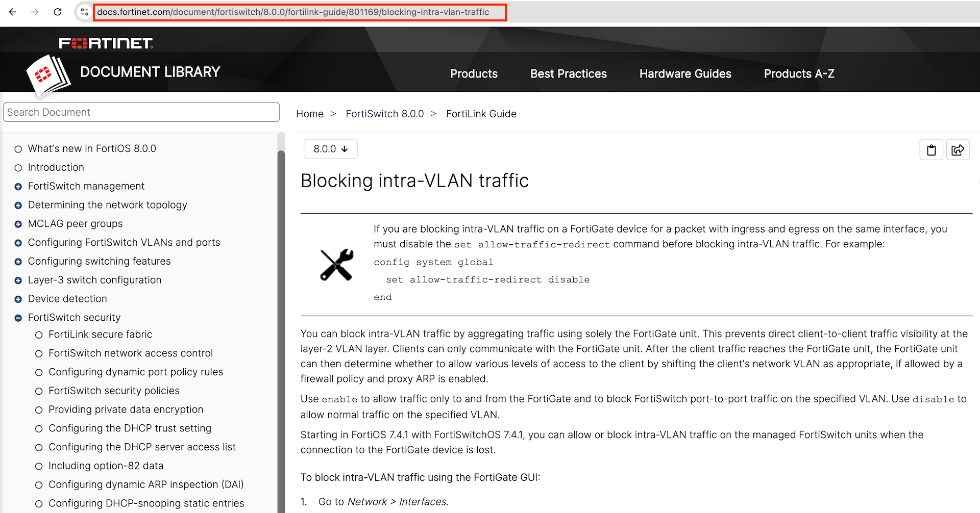Click the share icon button
980x513 pixels.
point(958,150)
